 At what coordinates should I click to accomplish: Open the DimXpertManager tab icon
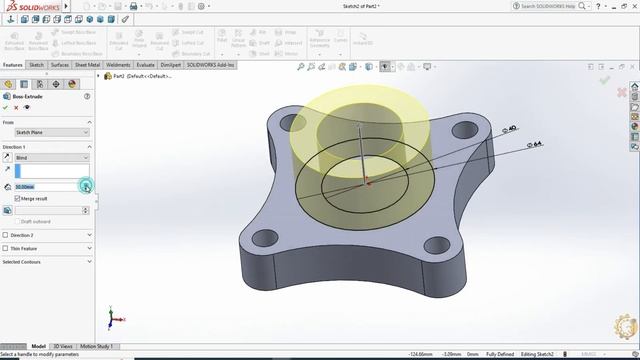(56, 84)
